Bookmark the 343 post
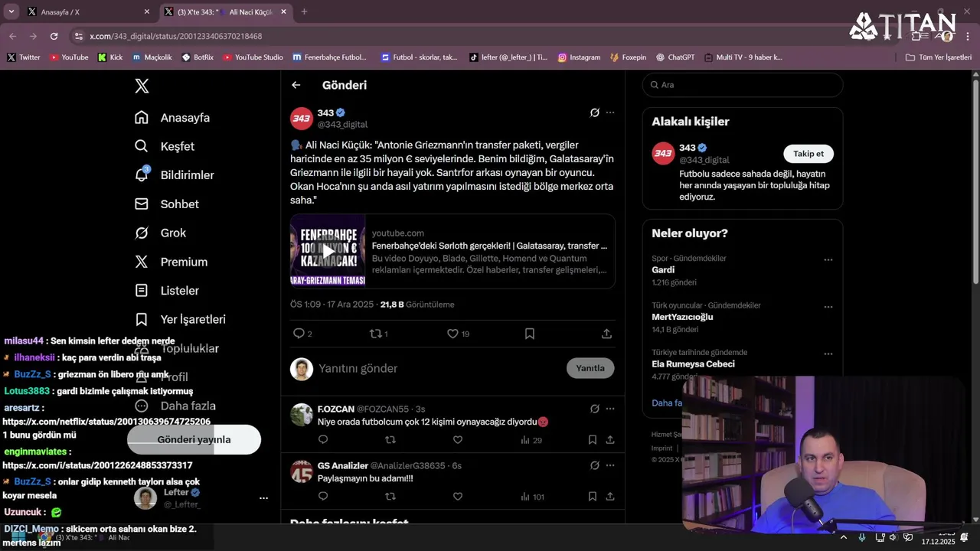 [530, 334]
